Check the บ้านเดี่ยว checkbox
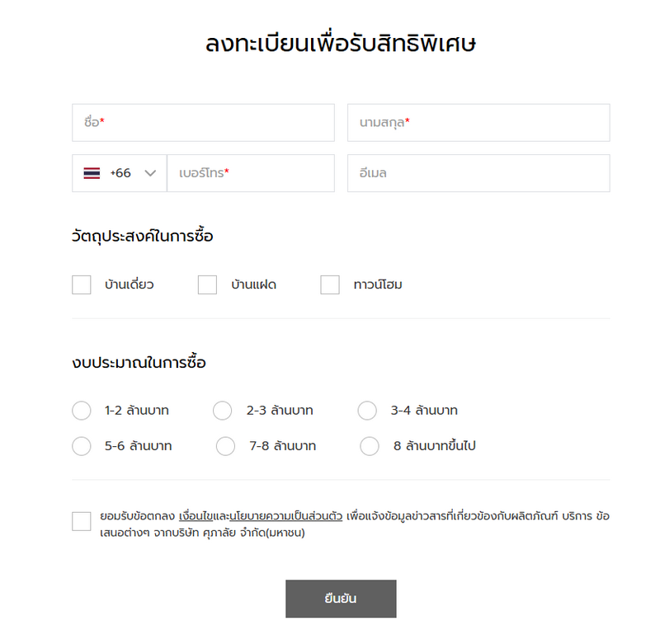 [81, 284]
